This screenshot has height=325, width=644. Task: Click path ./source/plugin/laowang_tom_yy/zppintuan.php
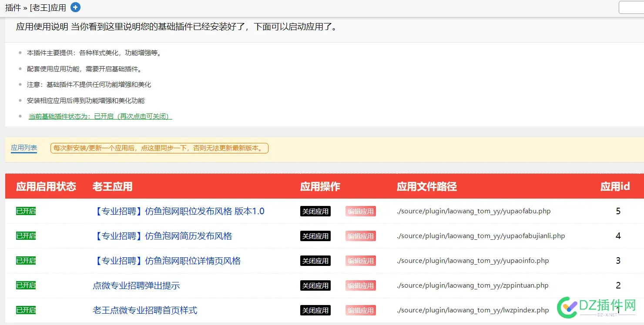473,285
